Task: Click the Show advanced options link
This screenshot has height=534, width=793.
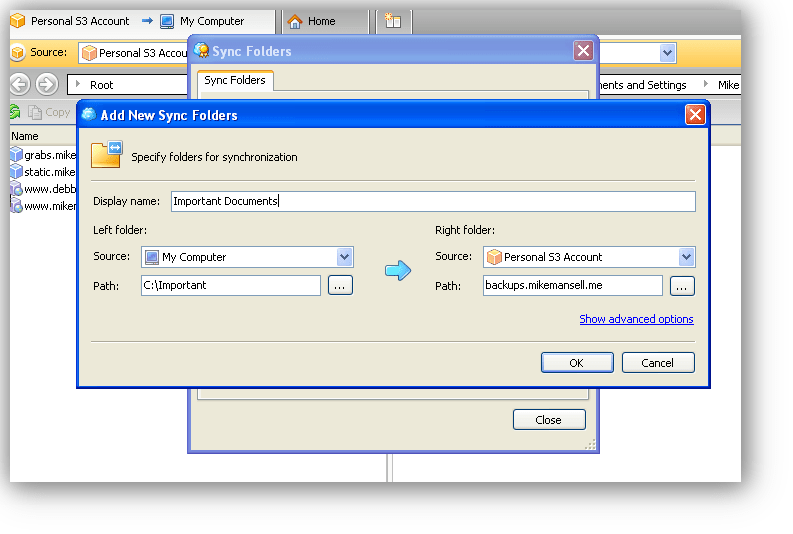Action: [x=636, y=319]
